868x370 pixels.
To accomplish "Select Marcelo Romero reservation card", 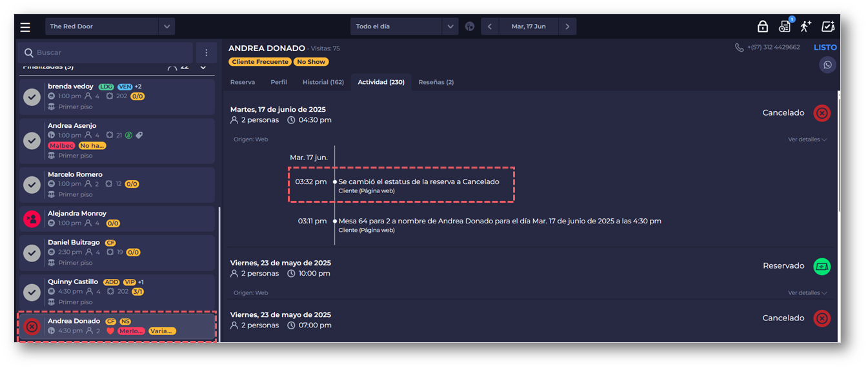I will point(117,185).
